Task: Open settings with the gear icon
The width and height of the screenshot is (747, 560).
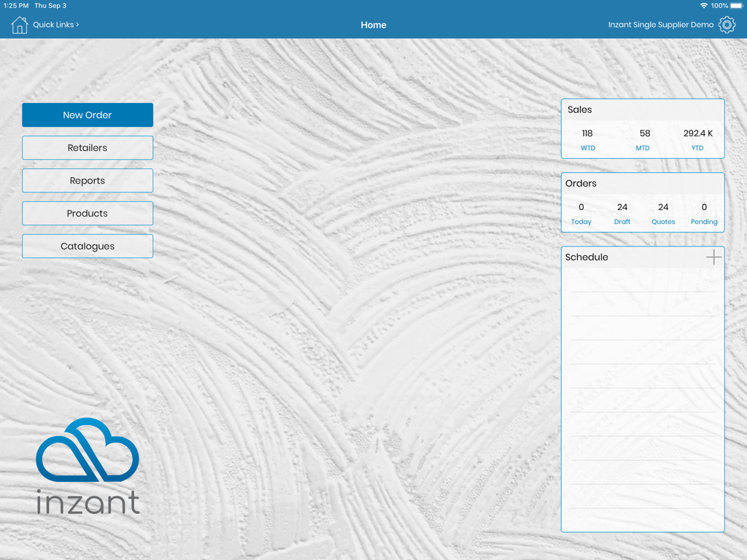Action: pyautogui.click(x=727, y=24)
